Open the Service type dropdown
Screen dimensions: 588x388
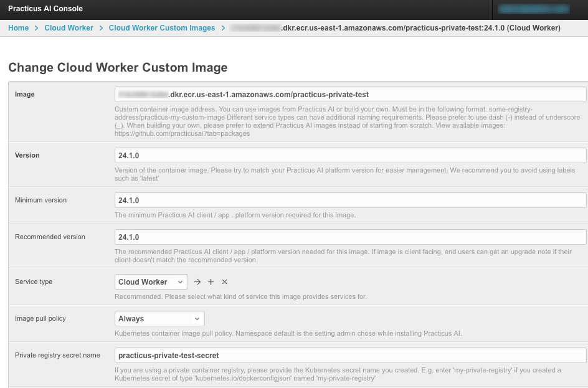151,282
